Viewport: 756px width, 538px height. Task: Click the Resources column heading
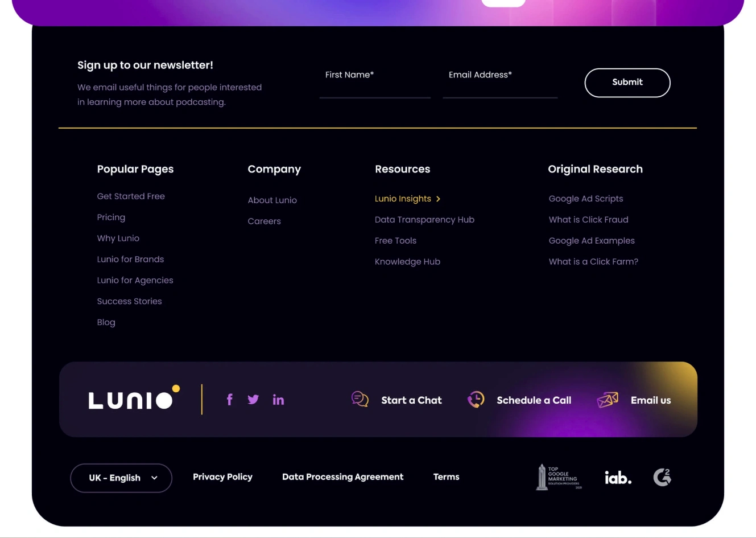403,169
